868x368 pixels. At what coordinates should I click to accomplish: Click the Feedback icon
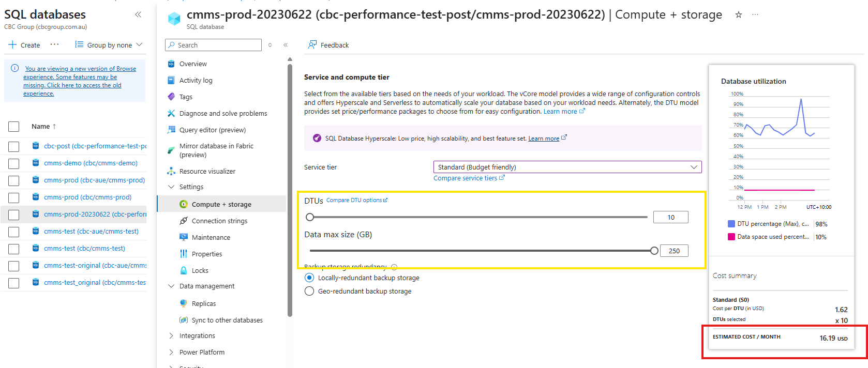312,45
